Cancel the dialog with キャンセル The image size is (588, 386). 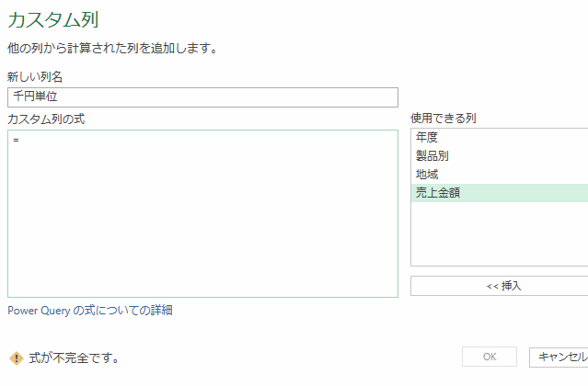[561, 357]
